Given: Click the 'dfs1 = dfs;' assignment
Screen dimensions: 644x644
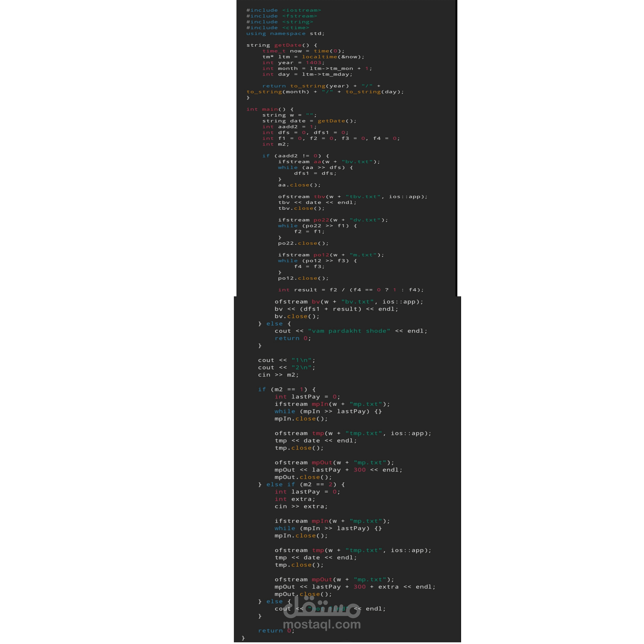Looking at the screenshot, I should [x=315, y=174].
